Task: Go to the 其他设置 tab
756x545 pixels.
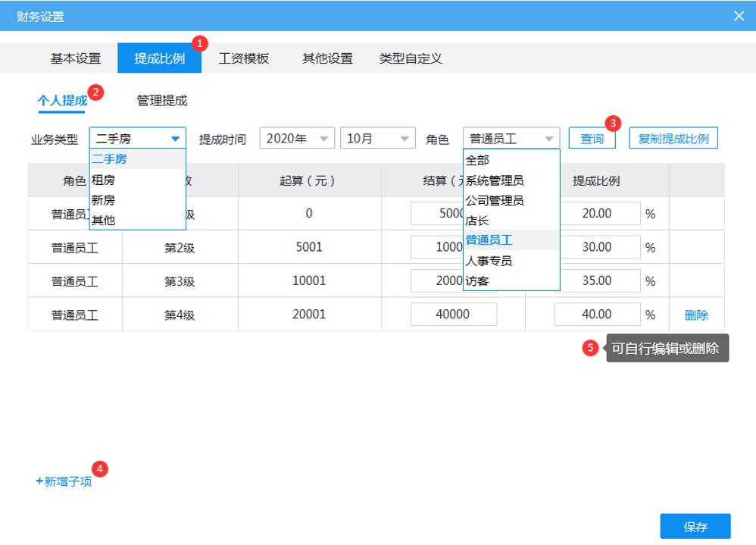Action: 327,58
